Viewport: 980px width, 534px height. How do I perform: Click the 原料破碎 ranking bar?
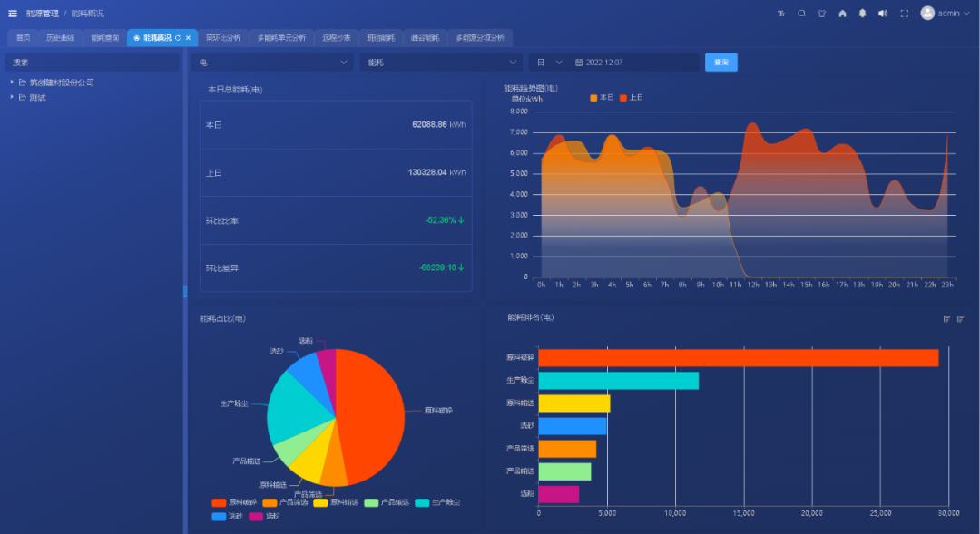739,358
